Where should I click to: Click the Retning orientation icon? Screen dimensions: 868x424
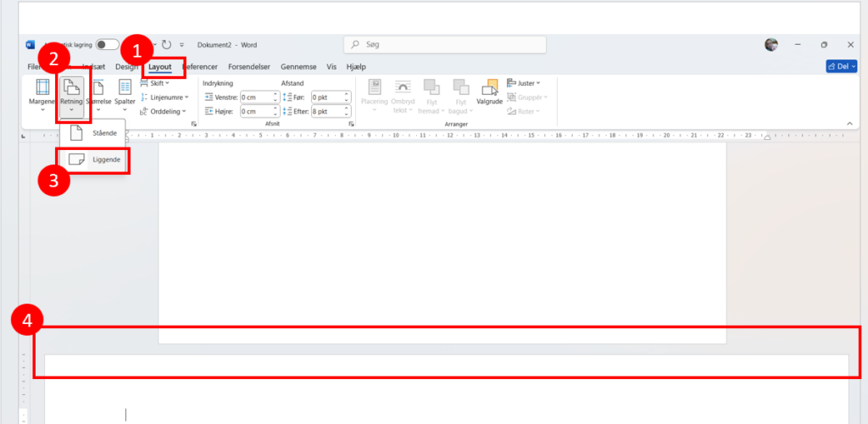72,87
